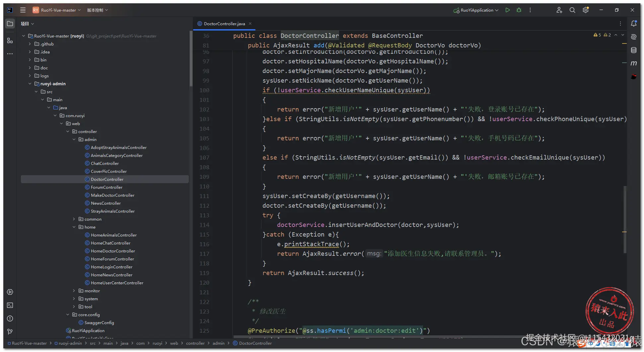This screenshot has width=644, height=352.
Task: Collapse the admin controller package
Action: (x=74, y=139)
